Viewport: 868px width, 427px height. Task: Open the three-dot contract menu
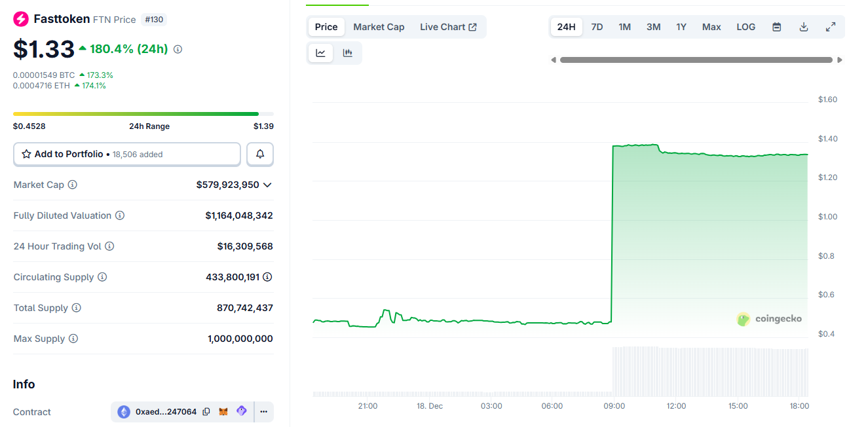(x=263, y=411)
